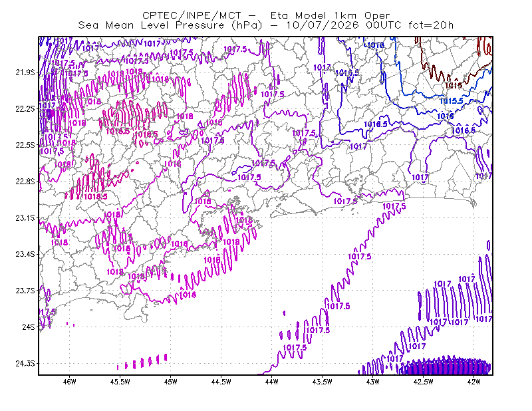Image resolution: width=532 pixels, height=411 pixels.
Task: Click the 22.5S latitude axis label
Action: pos(25,145)
